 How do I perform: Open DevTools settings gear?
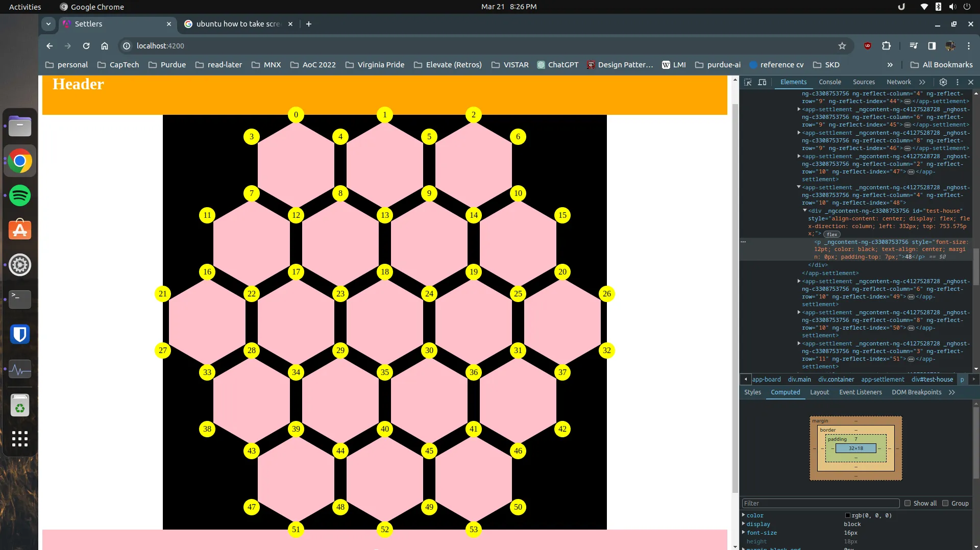point(943,82)
